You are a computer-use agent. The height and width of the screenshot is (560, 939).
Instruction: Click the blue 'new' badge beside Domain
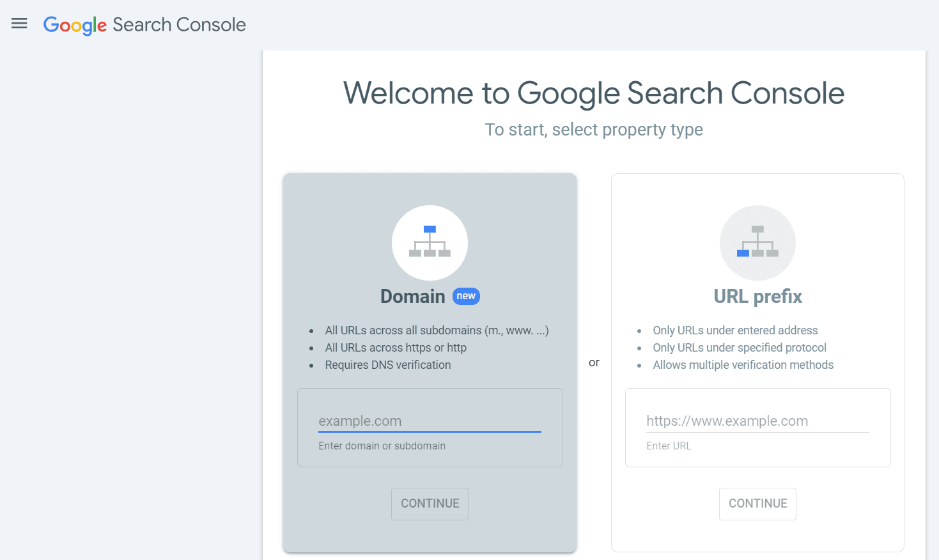coord(466,296)
